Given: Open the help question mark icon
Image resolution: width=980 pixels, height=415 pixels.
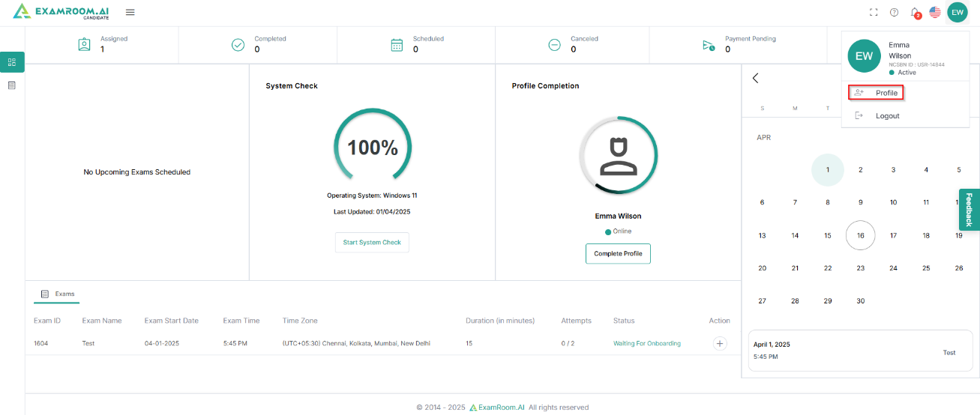Looking at the screenshot, I should tap(894, 12).
